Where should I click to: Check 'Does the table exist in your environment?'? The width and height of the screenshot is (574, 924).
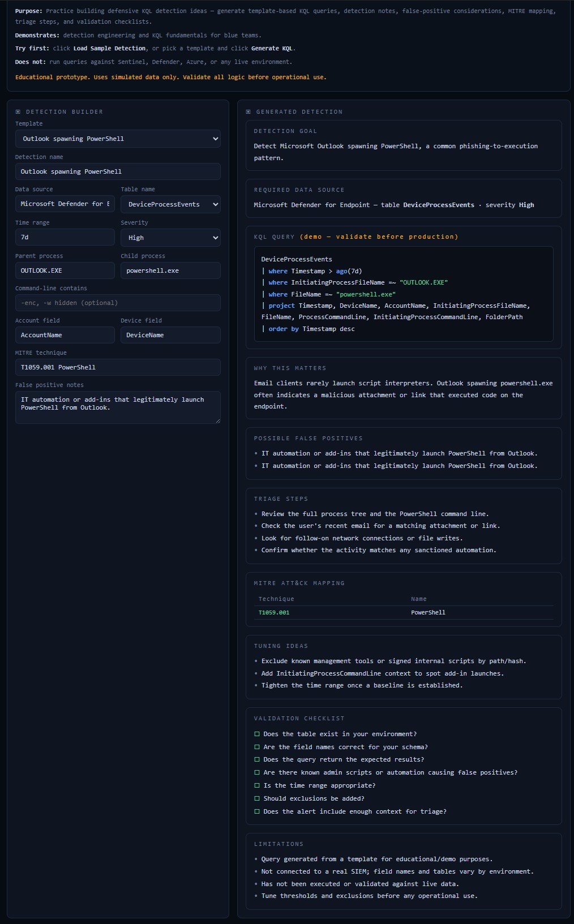click(257, 734)
